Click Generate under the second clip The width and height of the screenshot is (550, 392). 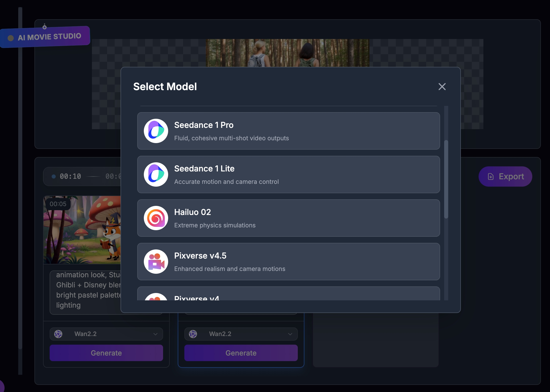click(241, 353)
